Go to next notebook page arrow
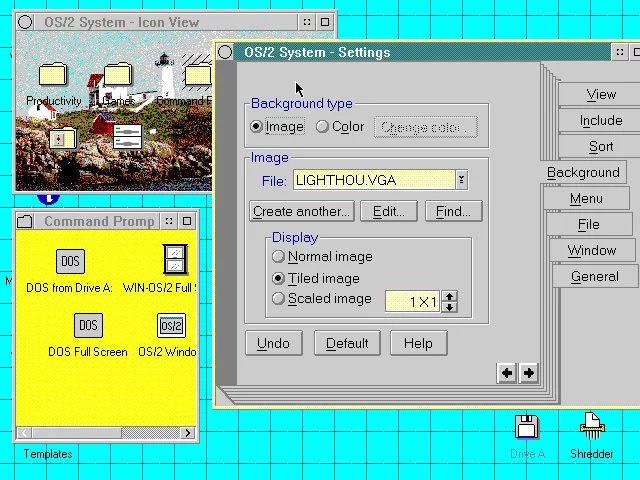Screen dimensions: 640x480 click(529, 373)
